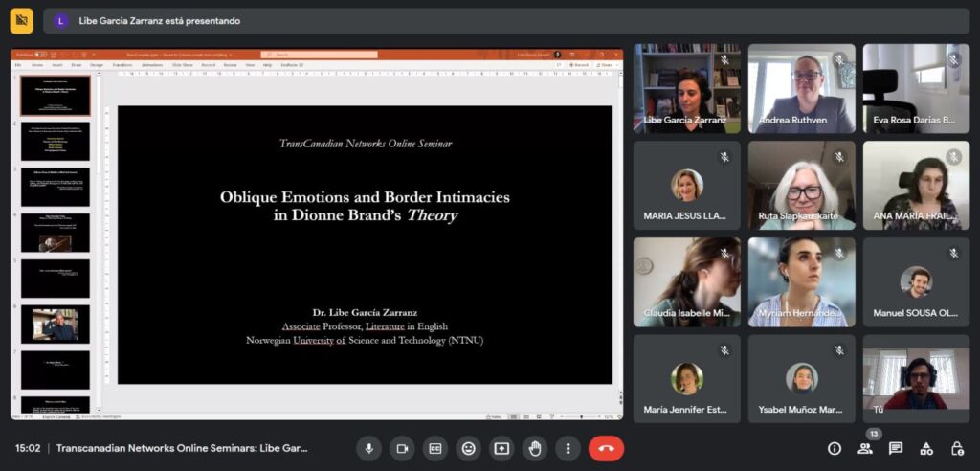
Task: Open the three-dot more options menu
Action: click(x=568, y=448)
